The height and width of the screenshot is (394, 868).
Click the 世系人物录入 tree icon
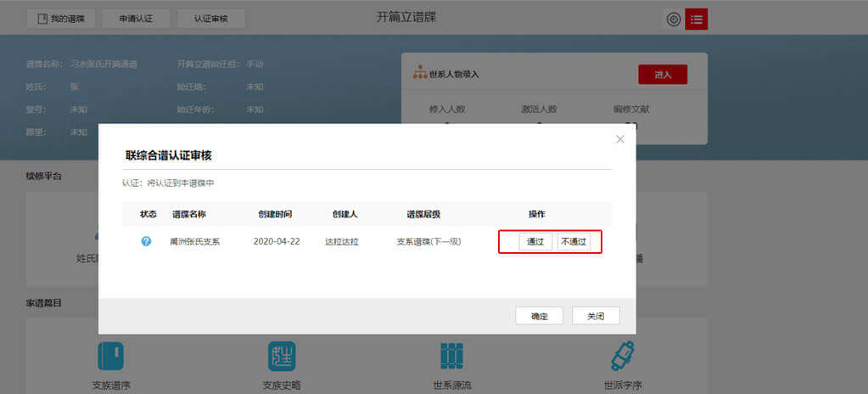coord(418,74)
